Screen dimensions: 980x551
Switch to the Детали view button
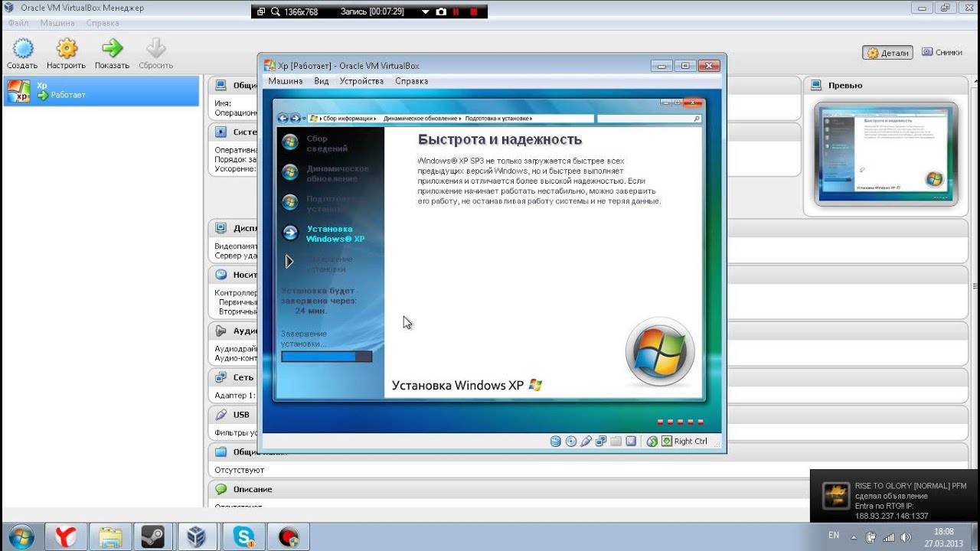(x=887, y=53)
